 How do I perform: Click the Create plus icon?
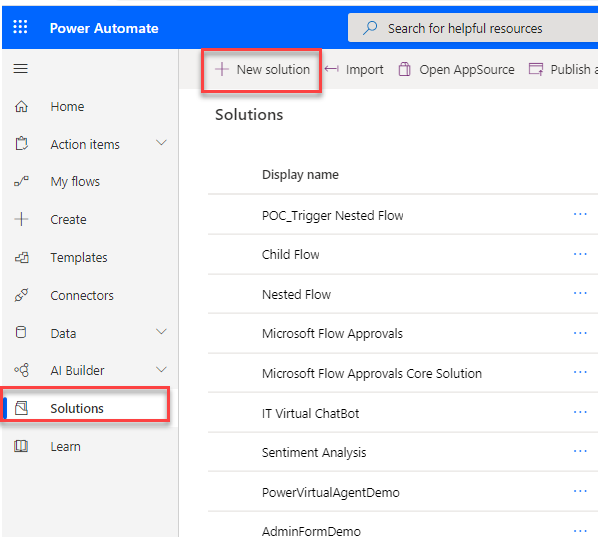coord(21,219)
